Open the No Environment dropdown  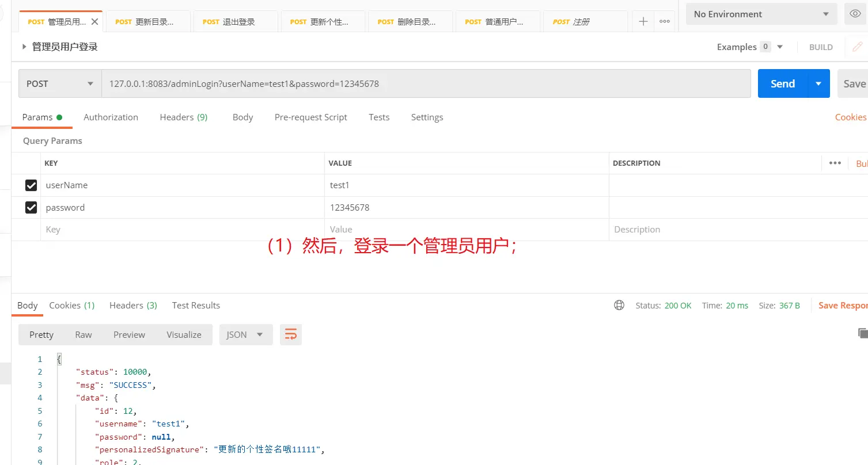coord(761,14)
